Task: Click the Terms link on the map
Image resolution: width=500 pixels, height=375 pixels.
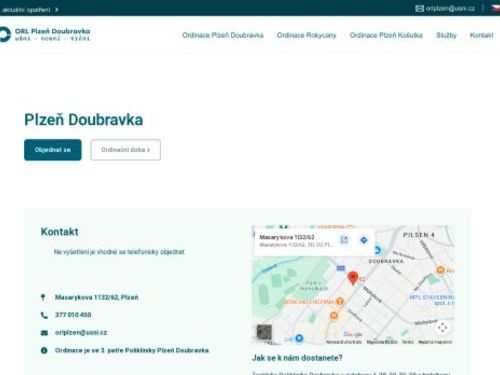Action: pyautogui.click(x=407, y=342)
